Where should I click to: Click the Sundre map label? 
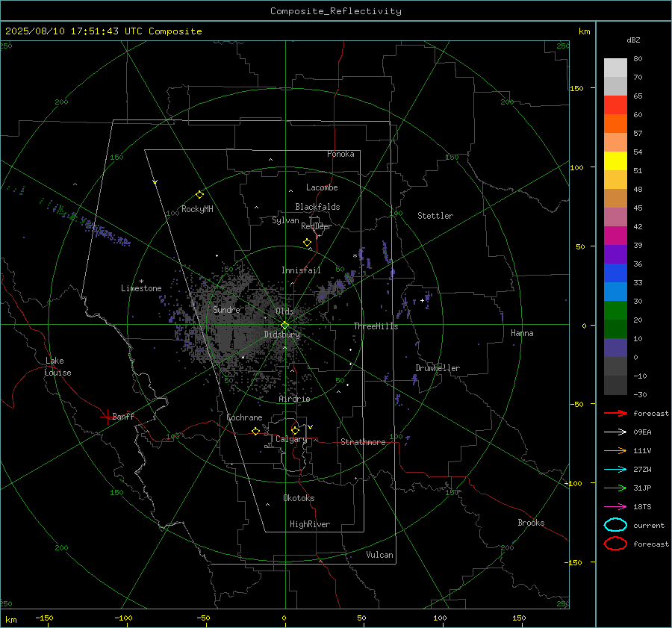[x=226, y=309]
